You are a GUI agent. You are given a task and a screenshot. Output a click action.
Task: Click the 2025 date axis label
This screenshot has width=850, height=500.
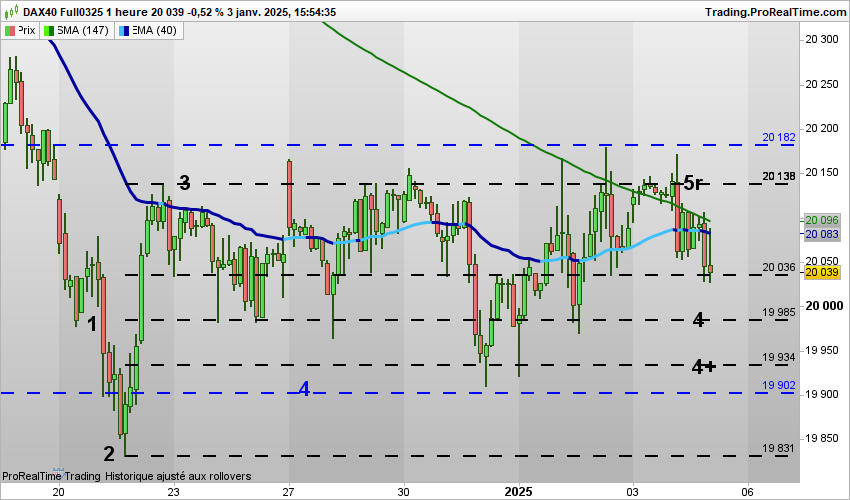pyautogui.click(x=519, y=492)
